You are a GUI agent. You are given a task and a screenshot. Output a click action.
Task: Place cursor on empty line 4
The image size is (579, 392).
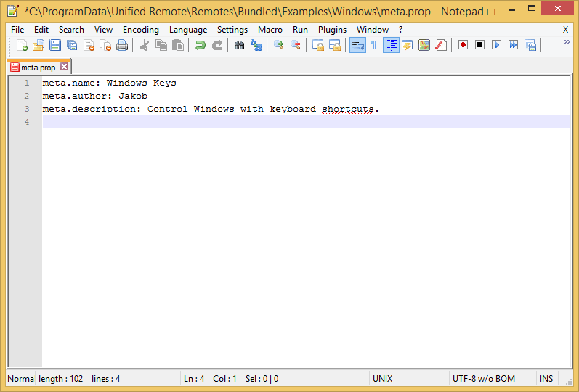[306, 122]
